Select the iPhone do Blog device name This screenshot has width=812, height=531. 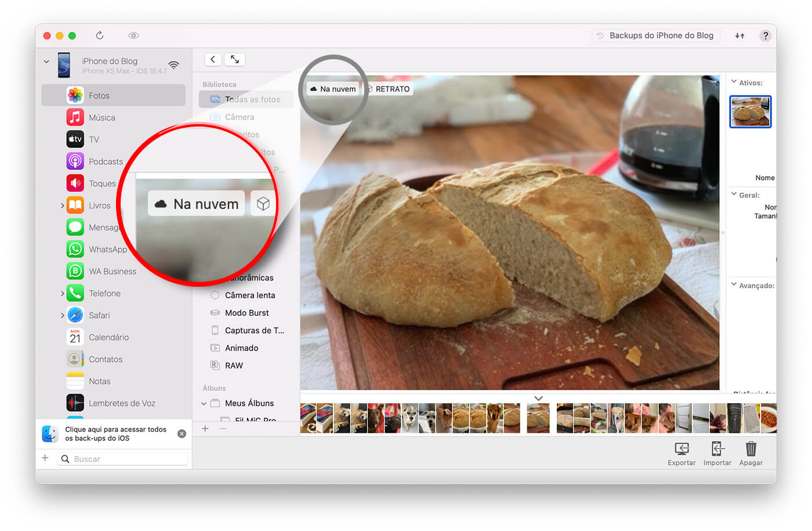[110, 61]
